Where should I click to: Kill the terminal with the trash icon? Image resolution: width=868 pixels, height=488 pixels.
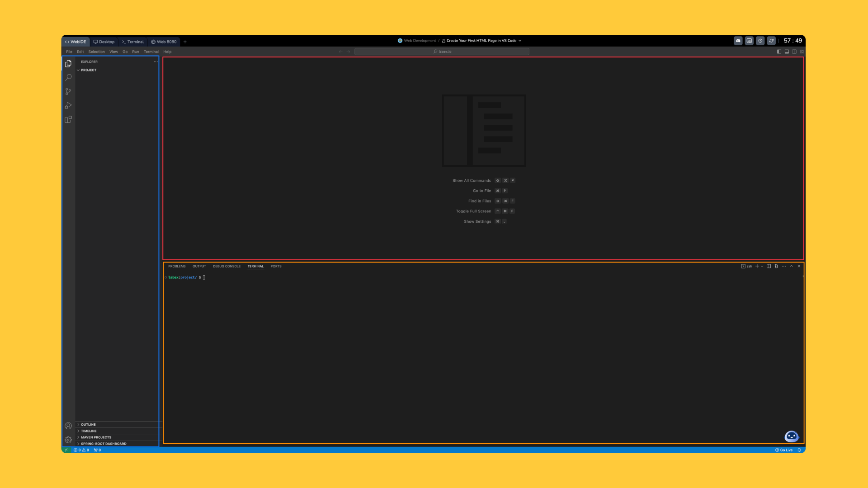(x=776, y=266)
